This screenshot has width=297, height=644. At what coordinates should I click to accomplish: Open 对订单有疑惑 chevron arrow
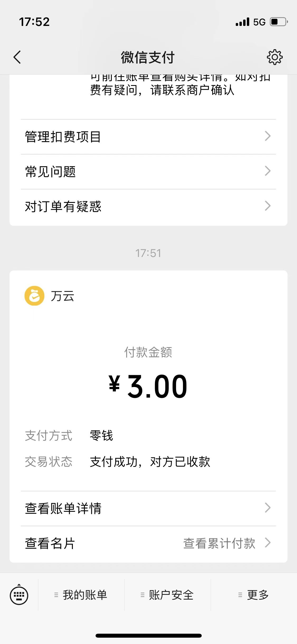pos(268,206)
